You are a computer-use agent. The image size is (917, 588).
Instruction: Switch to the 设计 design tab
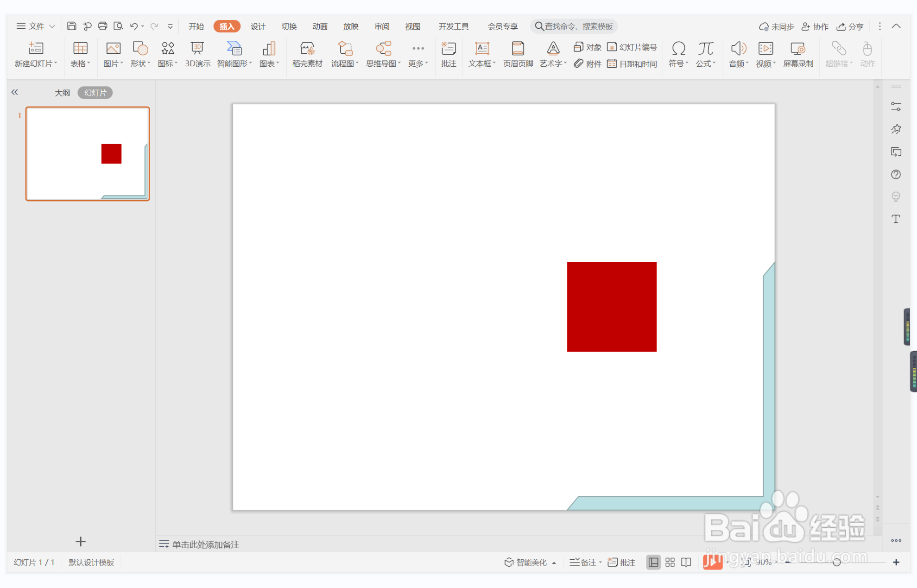click(258, 26)
